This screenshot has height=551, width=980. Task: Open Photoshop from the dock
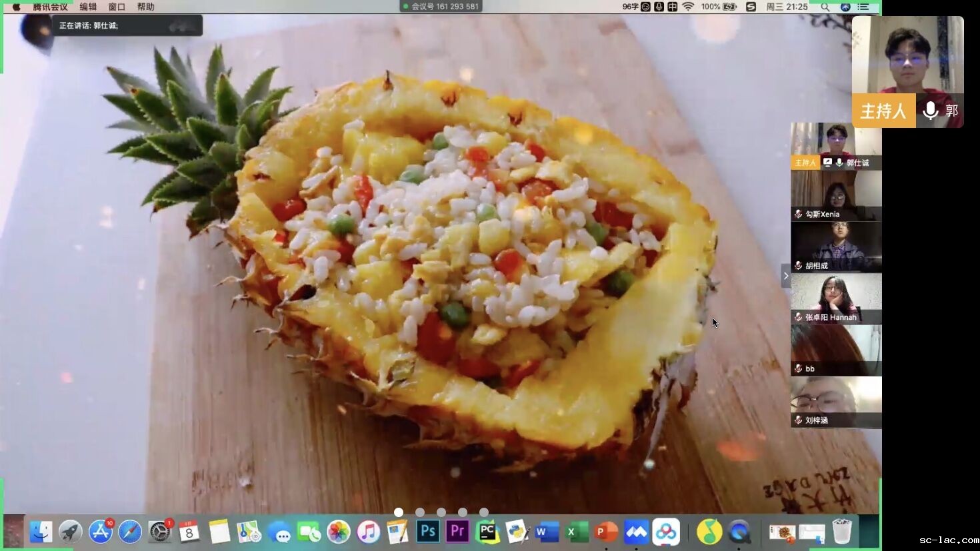[428, 532]
